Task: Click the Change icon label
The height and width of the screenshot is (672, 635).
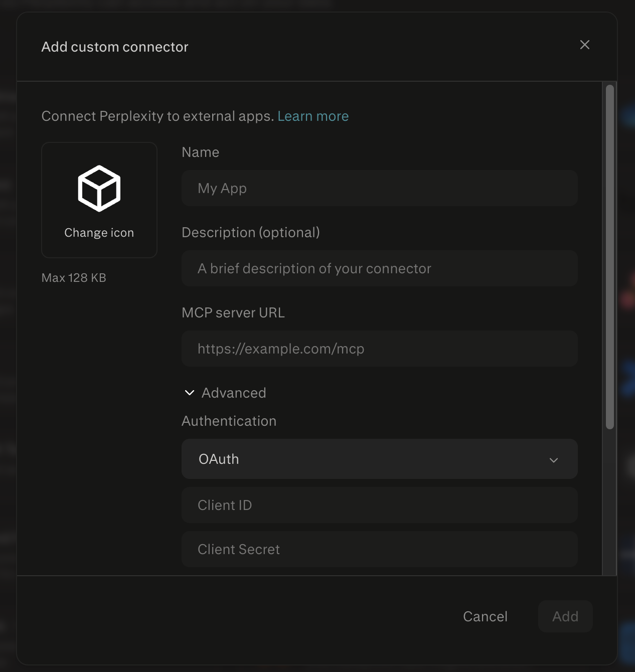Action: [x=99, y=233]
